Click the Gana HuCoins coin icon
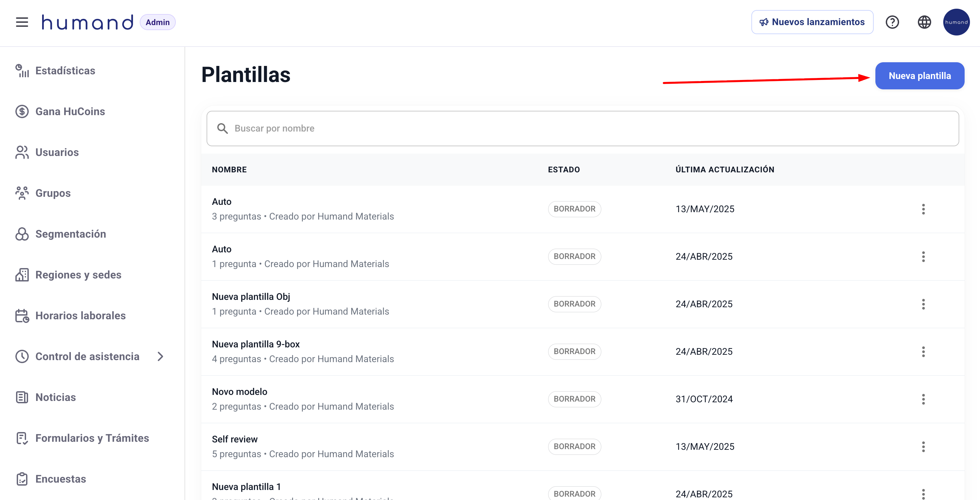 pos(22,111)
